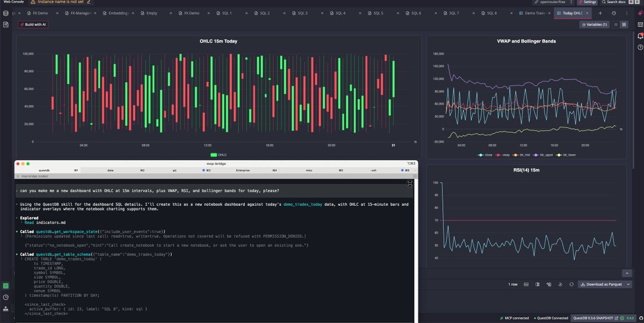Open the tables database icon in the left sidebar

tap(5, 12)
